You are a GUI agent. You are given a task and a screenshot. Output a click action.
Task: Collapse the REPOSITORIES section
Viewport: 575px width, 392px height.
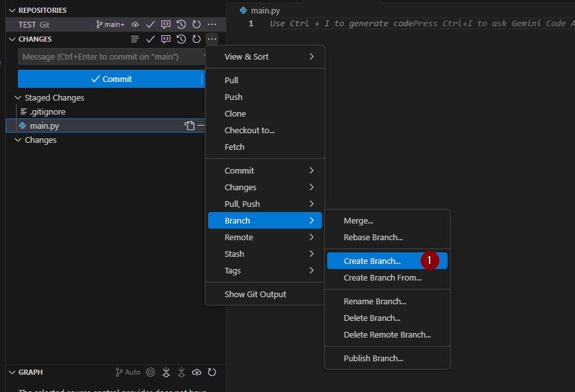[12, 10]
